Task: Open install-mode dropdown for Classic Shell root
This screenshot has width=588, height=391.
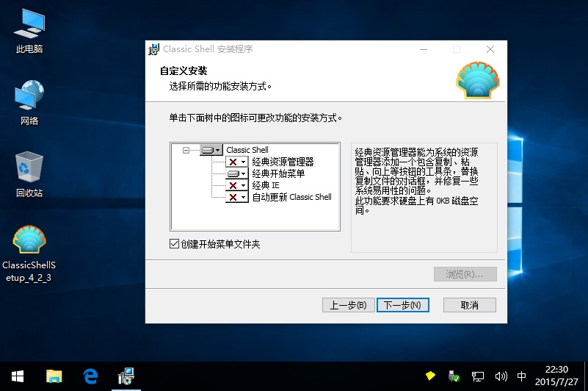Action: pyautogui.click(x=211, y=150)
